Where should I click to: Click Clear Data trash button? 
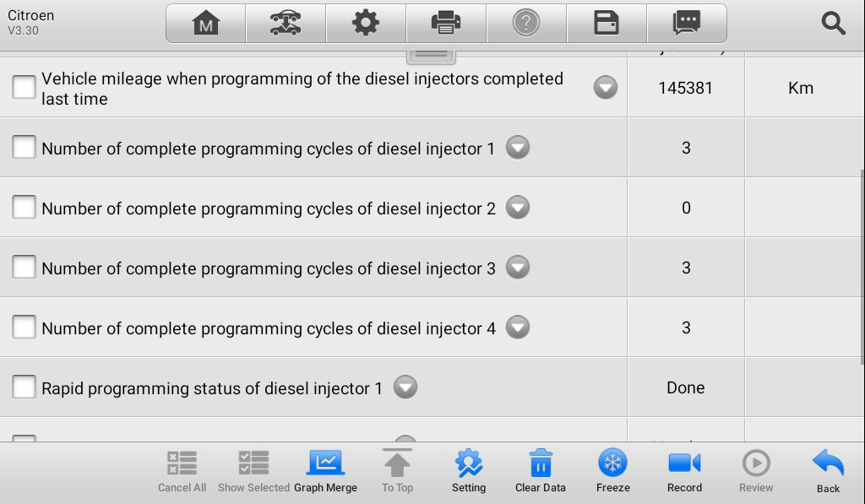coord(541,471)
